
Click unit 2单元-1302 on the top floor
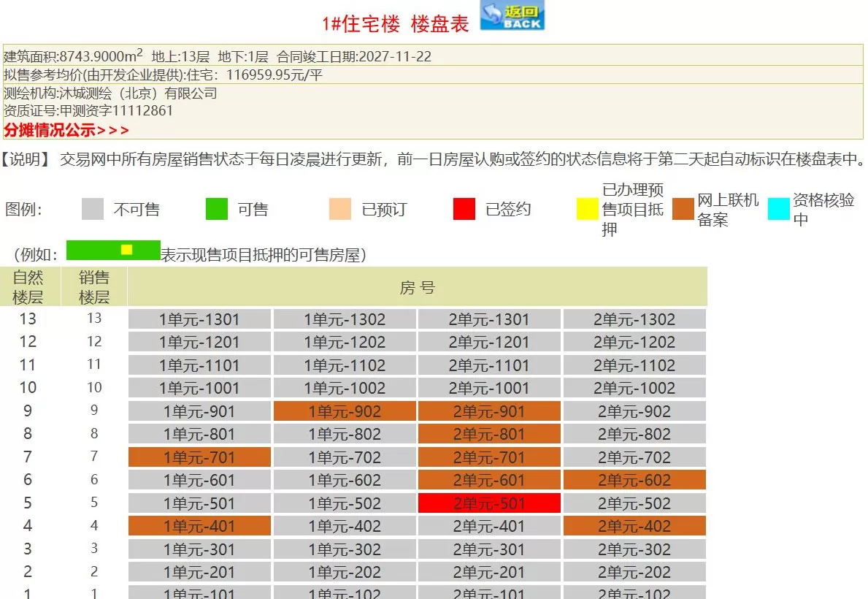tap(634, 318)
